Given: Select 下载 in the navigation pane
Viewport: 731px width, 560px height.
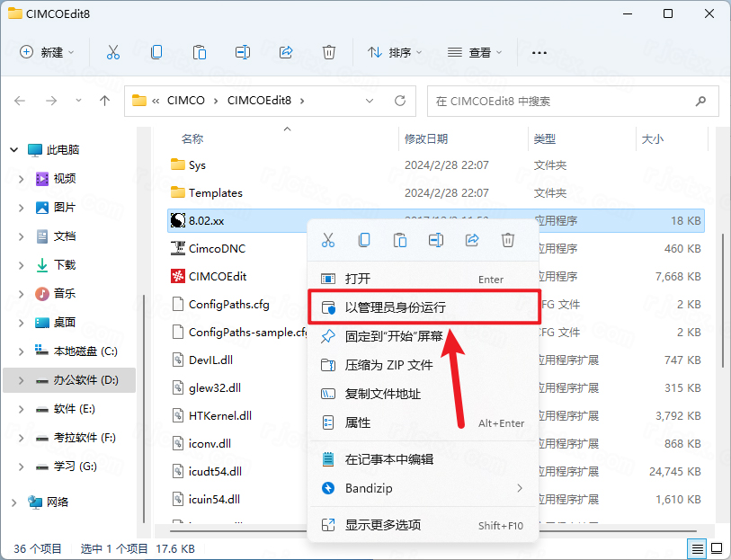Looking at the screenshot, I should [65, 265].
